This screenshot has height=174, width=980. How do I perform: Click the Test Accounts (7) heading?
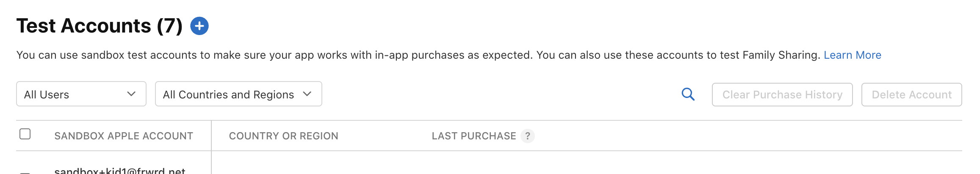pos(100,26)
